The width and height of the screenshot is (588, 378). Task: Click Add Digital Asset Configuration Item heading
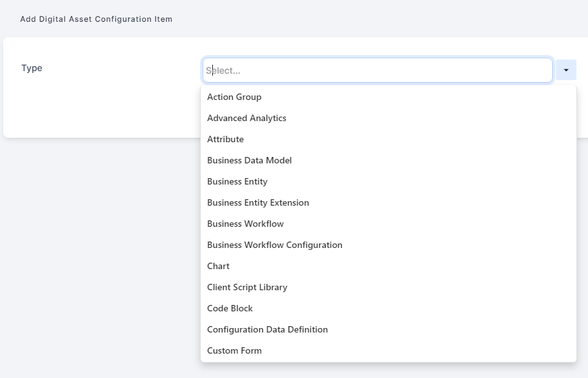96,19
